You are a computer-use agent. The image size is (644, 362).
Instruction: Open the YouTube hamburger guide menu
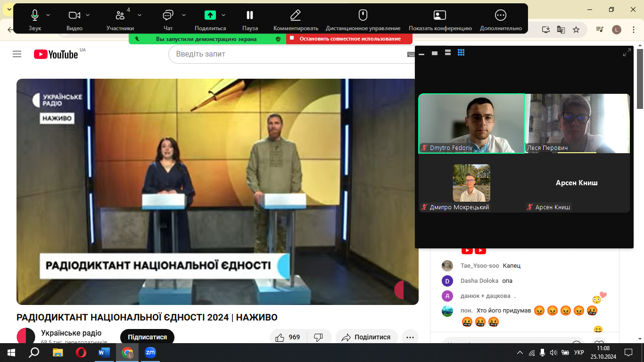(x=17, y=54)
